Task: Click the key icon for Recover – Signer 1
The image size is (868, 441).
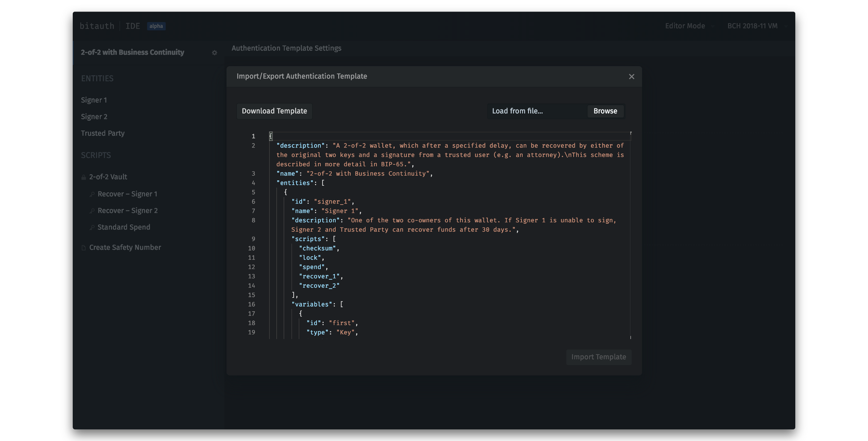Action: pos(92,194)
